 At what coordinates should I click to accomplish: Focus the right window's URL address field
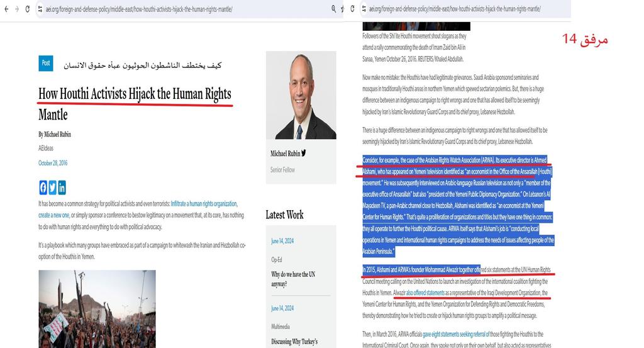[x=455, y=9]
